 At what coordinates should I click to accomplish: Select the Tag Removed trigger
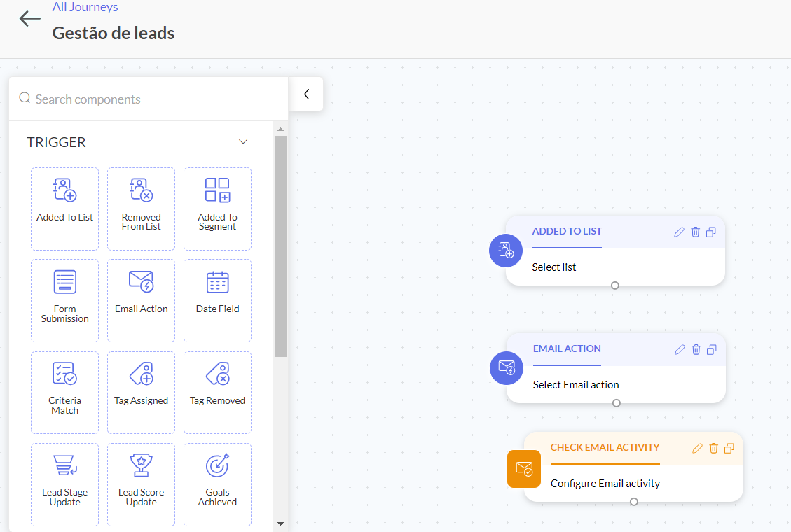tap(217, 391)
